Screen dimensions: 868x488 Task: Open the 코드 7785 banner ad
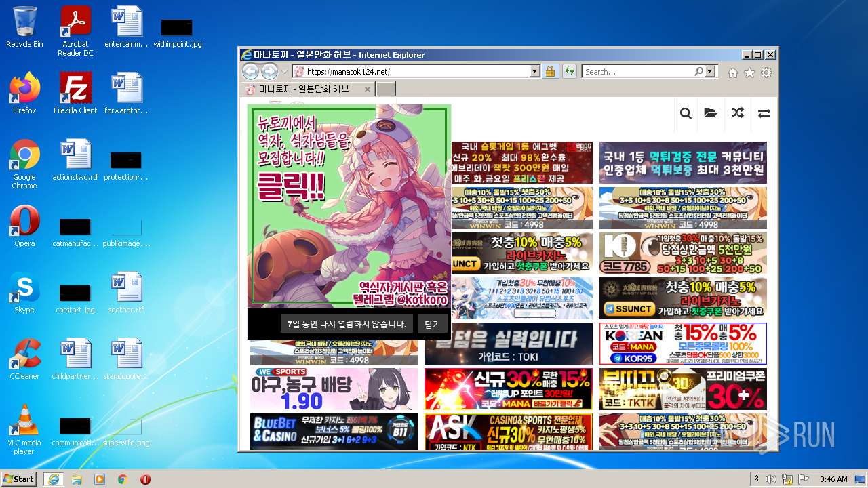click(683, 253)
